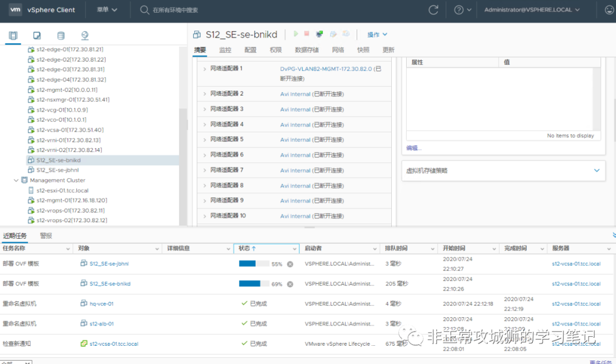Select s12-mgmt-02[10.0.0.11] in tree
This screenshot has width=616, height=364.
67,89
